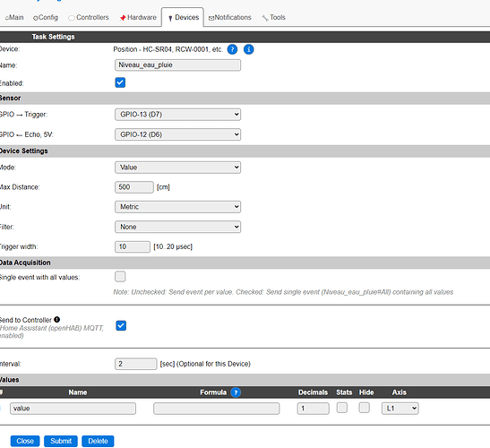
Task: Click the Delete button
Action: point(98,441)
